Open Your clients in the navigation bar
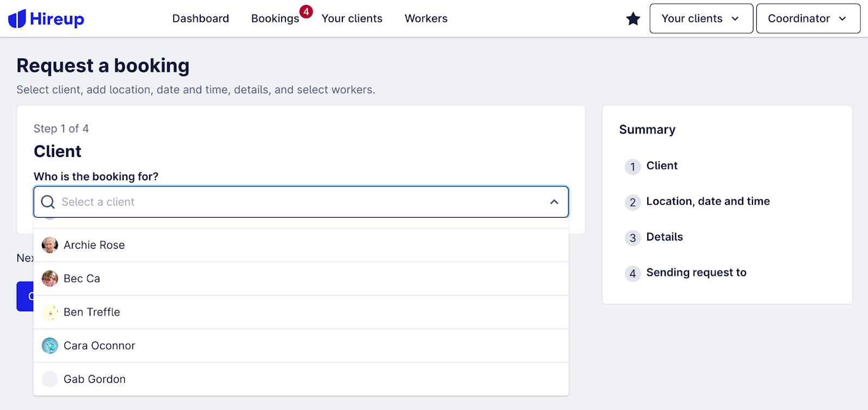Image resolution: width=868 pixels, height=410 pixels. click(x=352, y=18)
